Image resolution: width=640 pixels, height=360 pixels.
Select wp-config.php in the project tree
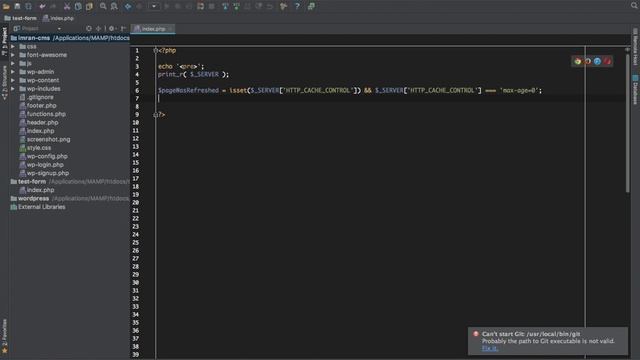tap(44, 156)
